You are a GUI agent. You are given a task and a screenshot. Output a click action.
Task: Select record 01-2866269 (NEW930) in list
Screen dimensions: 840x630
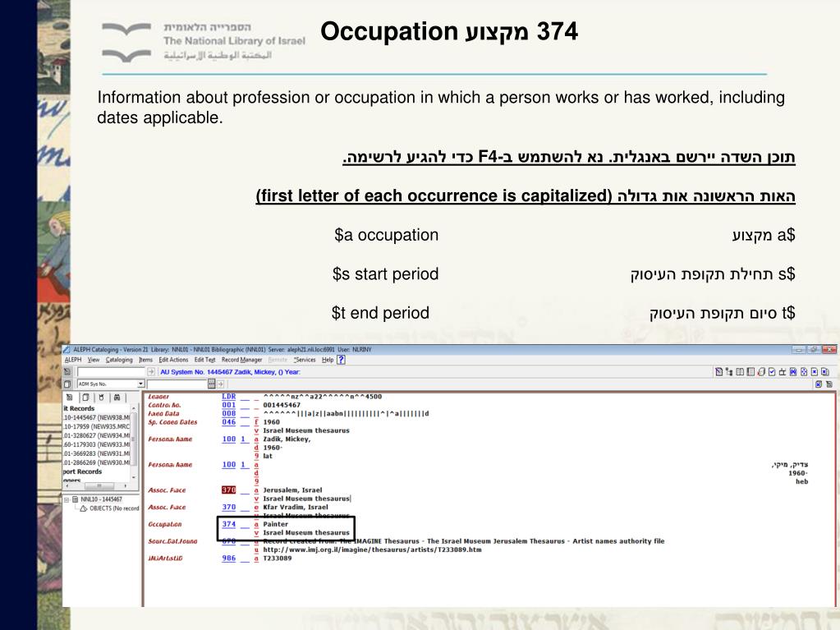[96, 462]
